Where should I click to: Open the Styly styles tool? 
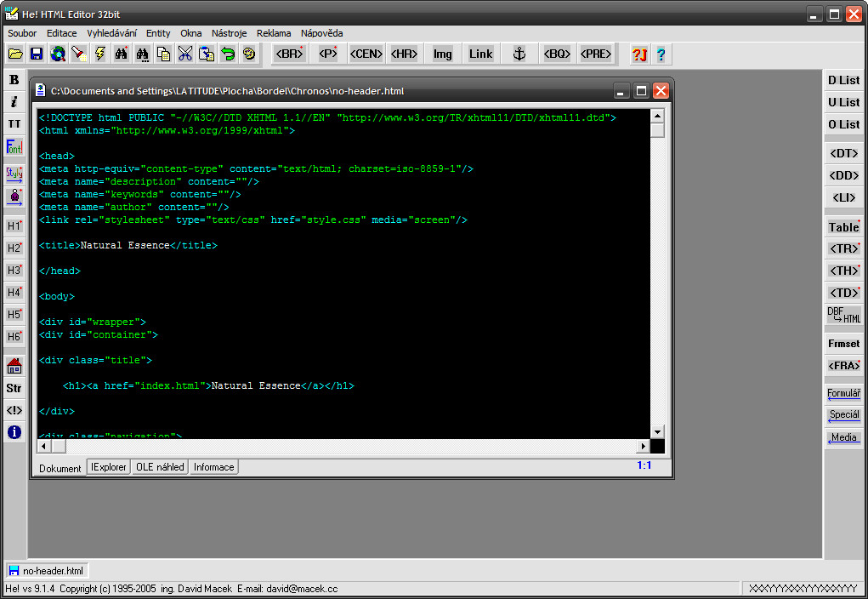[14, 174]
